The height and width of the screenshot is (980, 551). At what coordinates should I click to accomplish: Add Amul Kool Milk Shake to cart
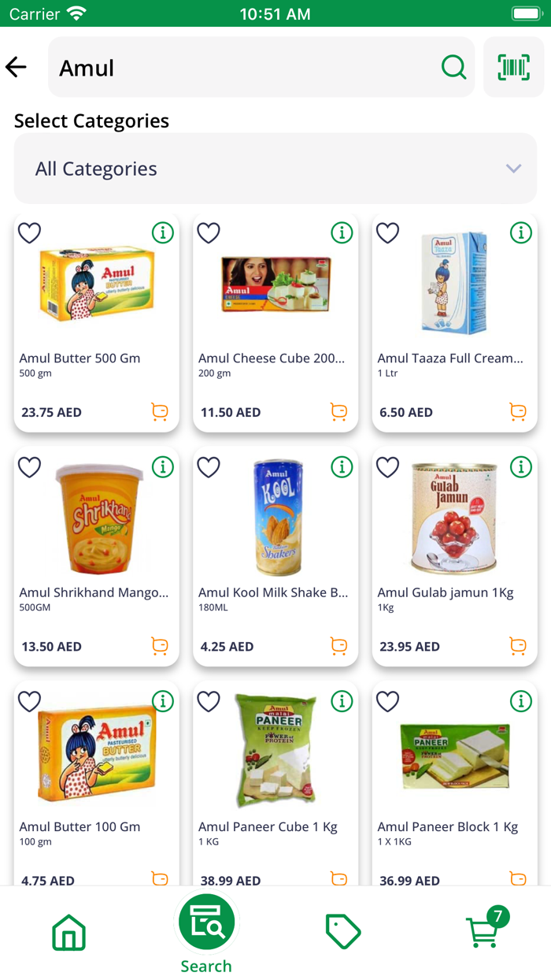click(x=338, y=646)
